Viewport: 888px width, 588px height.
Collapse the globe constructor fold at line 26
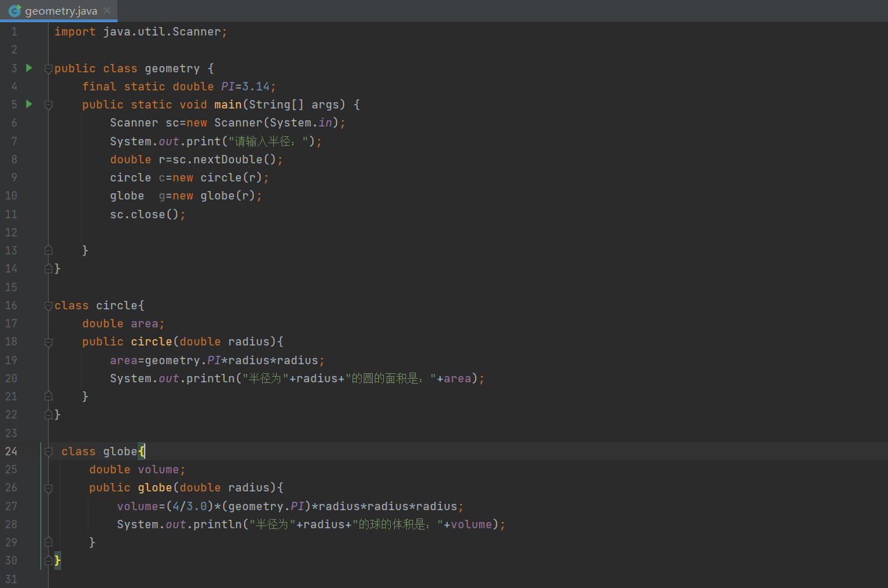48,488
